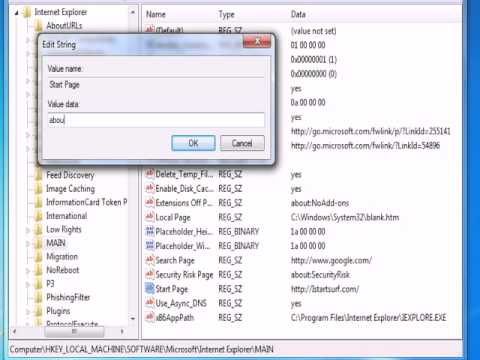
Task: Click the Start Page value icon in list
Action: (x=150, y=288)
